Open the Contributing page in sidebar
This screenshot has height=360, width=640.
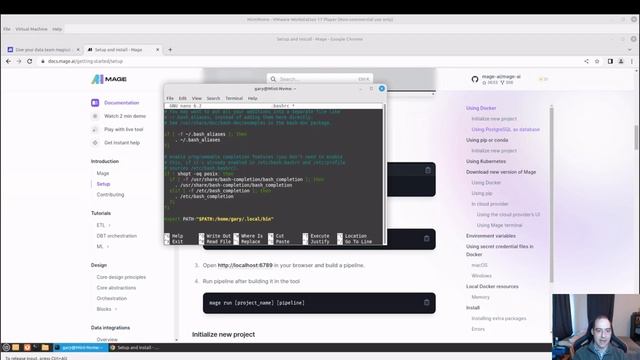click(110, 195)
